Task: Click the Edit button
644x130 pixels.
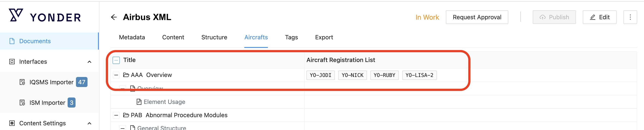Action: 599,17
